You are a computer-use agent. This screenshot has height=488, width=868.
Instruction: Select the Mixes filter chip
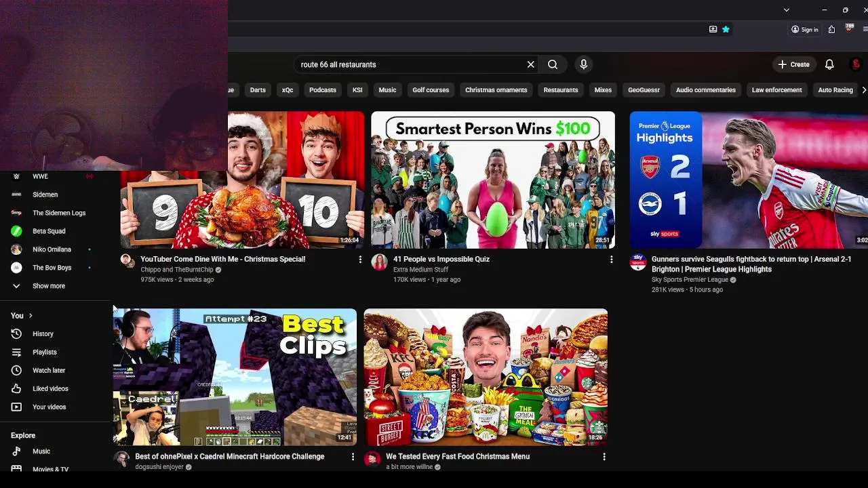pos(603,89)
